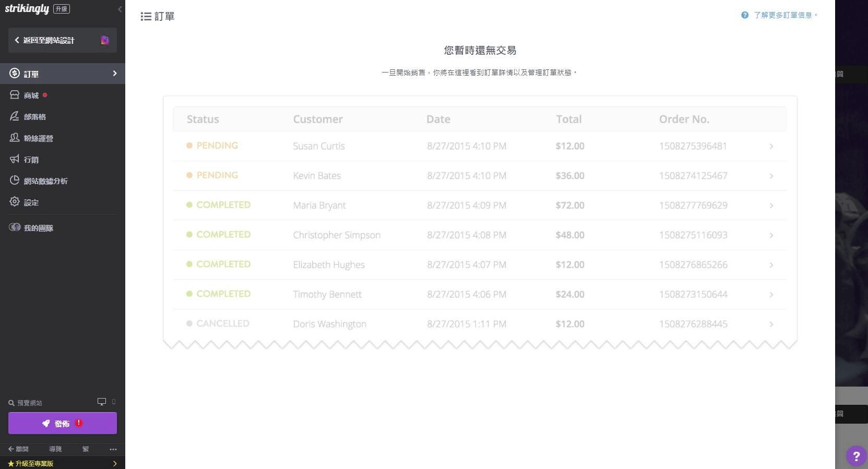The width and height of the screenshot is (868, 469).
Task: Click the Status column header
Action: point(203,119)
